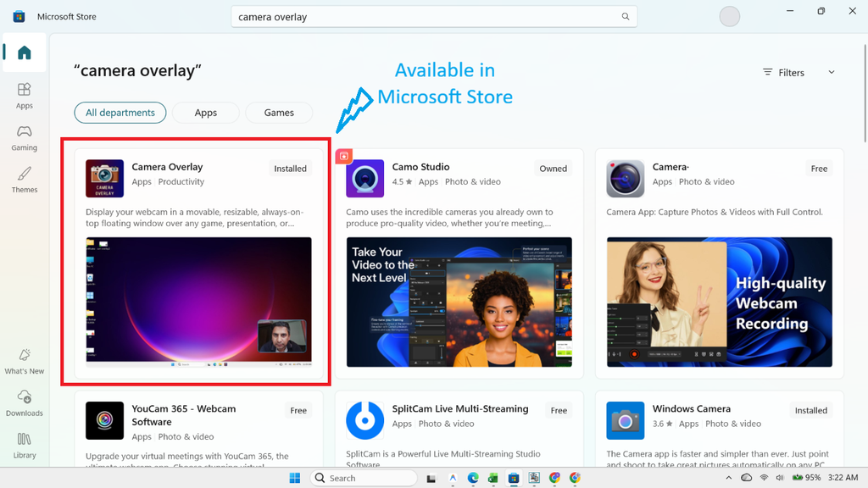Click the YouCam 365 app icon
This screenshot has width=868, height=488.
[104, 420]
